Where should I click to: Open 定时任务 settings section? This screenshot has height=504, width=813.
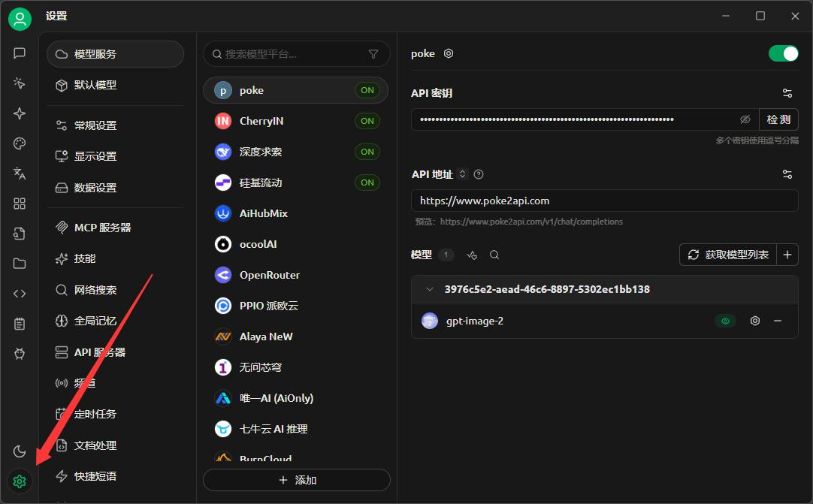(x=115, y=415)
